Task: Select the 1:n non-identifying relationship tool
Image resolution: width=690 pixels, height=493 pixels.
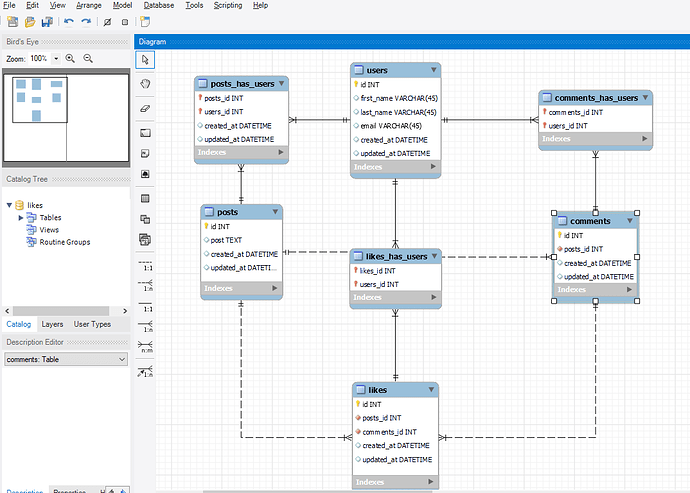Action: pos(146,286)
